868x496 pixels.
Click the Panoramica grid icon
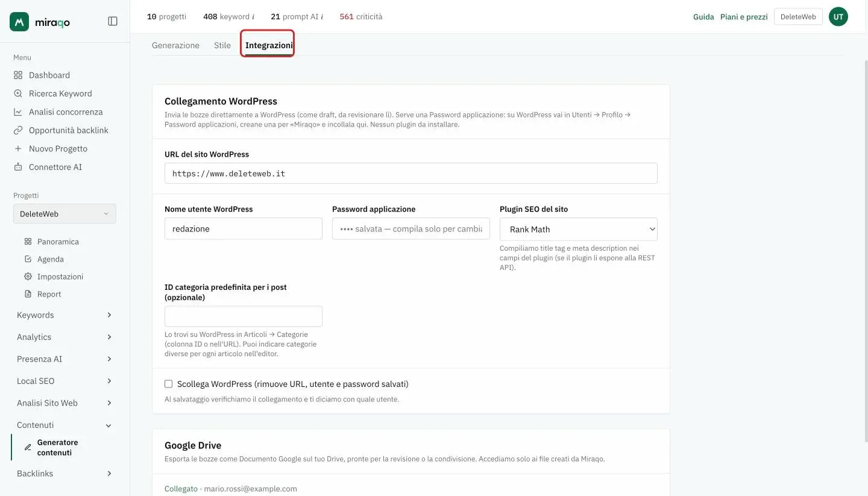tap(28, 242)
